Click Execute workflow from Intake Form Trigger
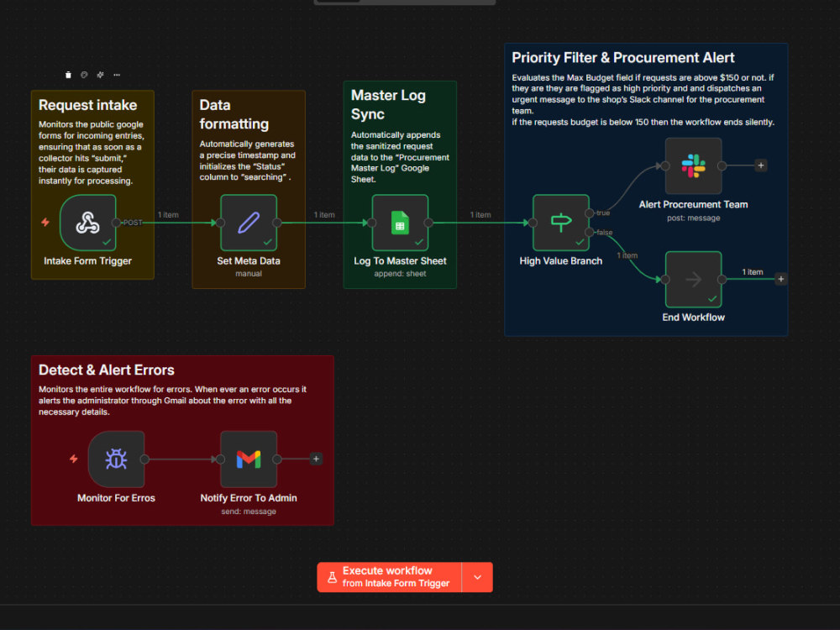This screenshot has height=630, width=840. 390,577
